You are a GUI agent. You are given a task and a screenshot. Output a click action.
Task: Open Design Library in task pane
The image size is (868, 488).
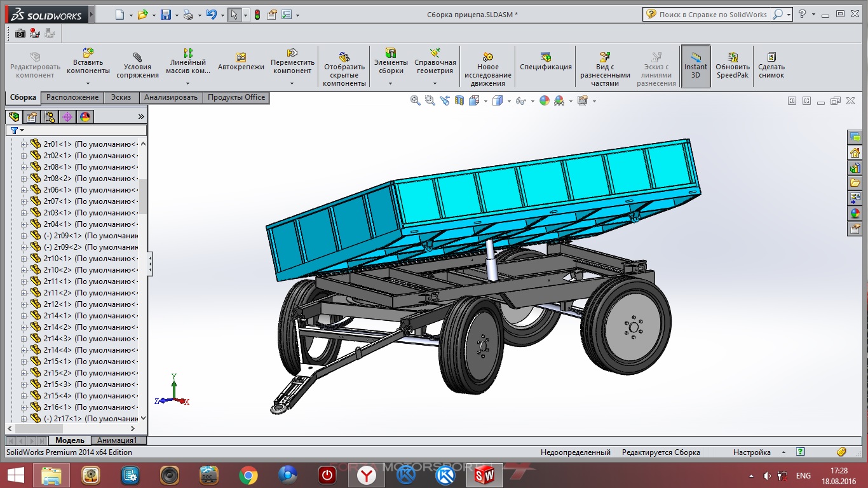pos(855,168)
